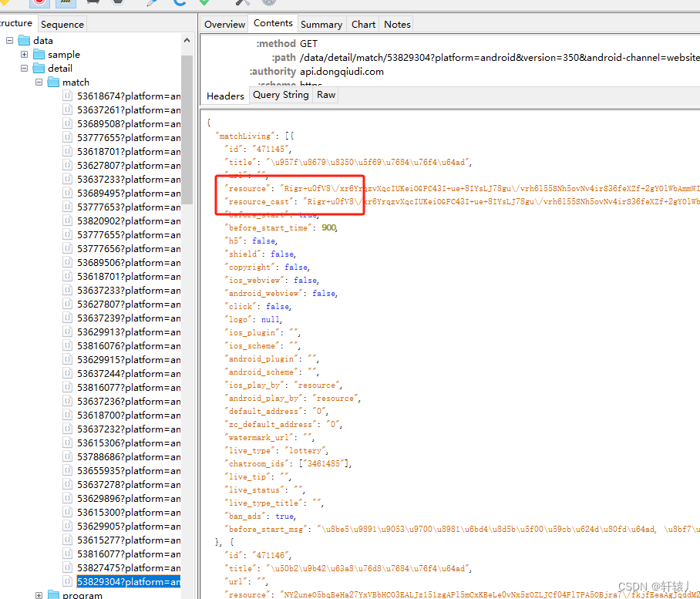Select request 53615306 in match folder

(x=129, y=443)
